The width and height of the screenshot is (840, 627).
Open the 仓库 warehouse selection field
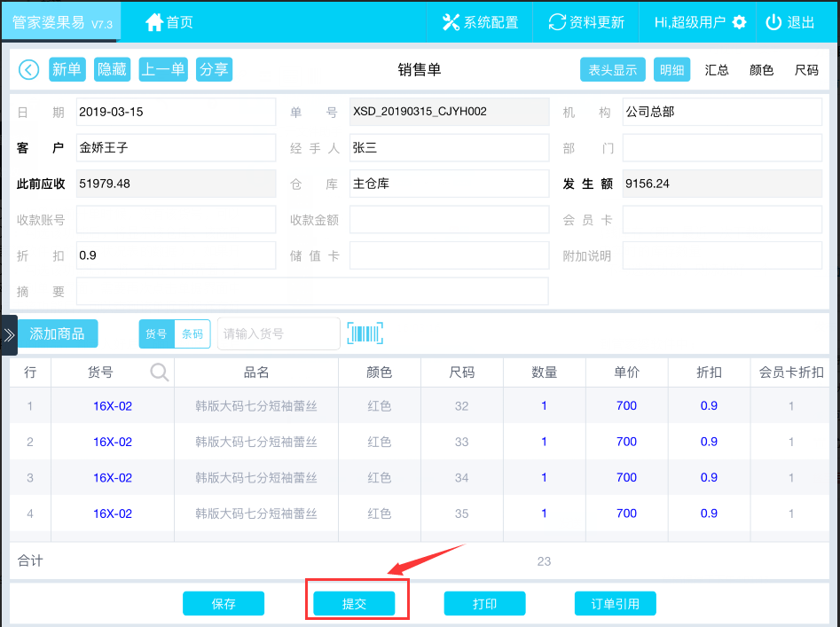tap(449, 184)
